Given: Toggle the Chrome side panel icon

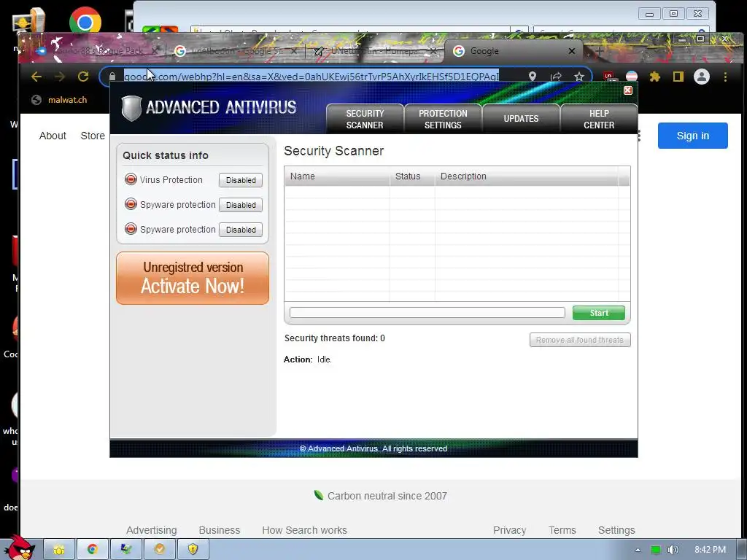Looking at the screenshot, I should (678, 77).
